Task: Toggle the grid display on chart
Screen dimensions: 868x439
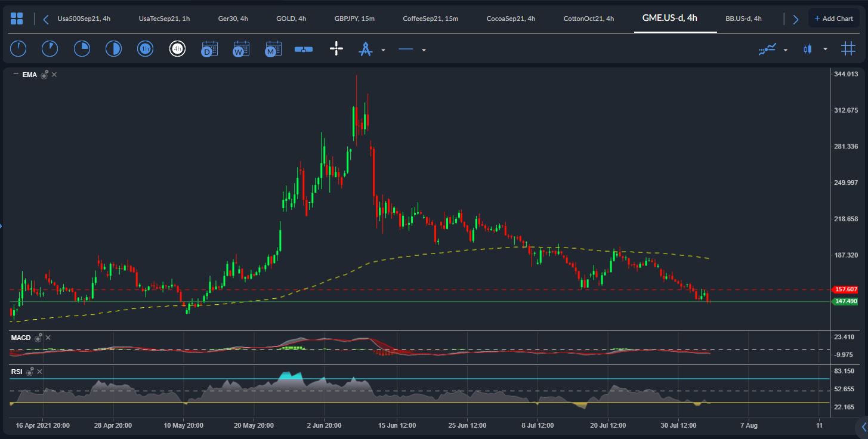Action: 848,50
